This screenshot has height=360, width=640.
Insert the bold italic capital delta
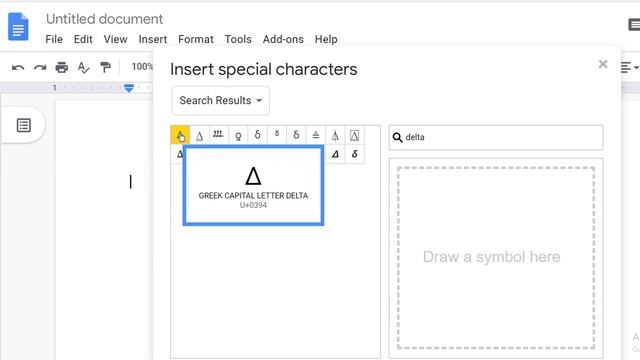click(335, 154)
